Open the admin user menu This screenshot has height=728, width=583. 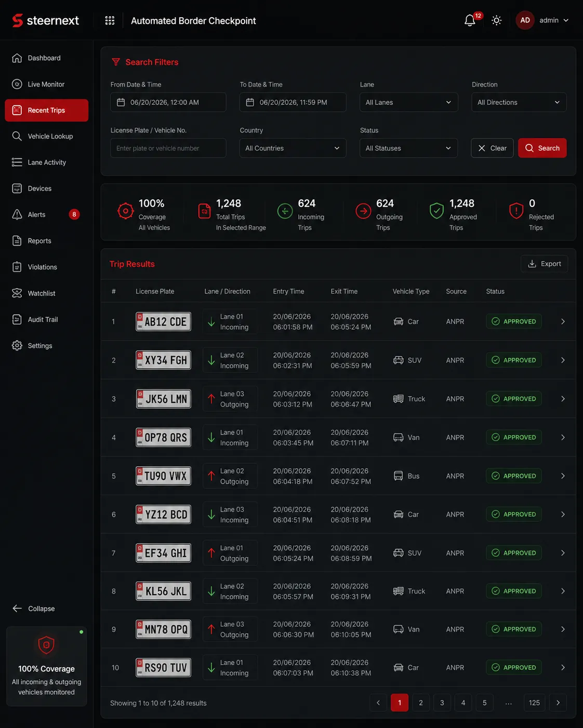point(542,20)
